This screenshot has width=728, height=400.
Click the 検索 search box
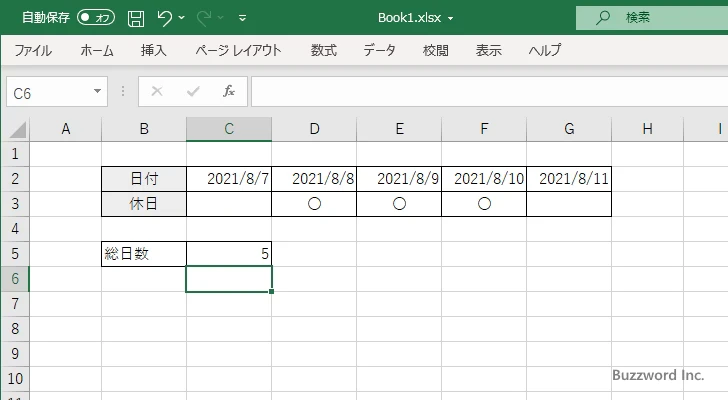(652, 18)
